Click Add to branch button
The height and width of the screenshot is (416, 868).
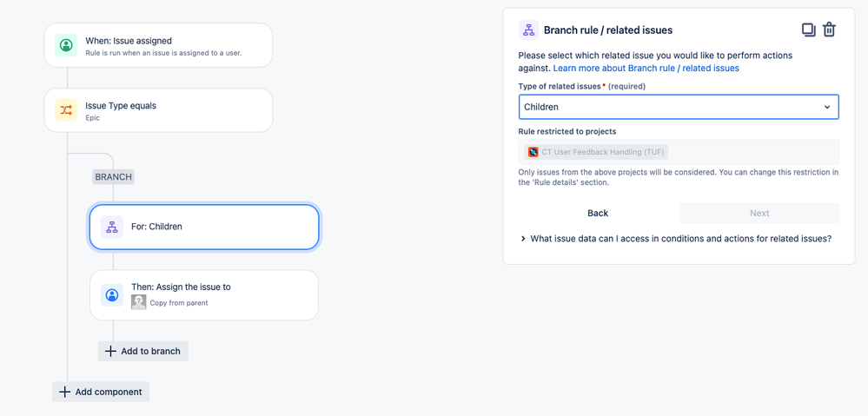click(x=142, y=351)
